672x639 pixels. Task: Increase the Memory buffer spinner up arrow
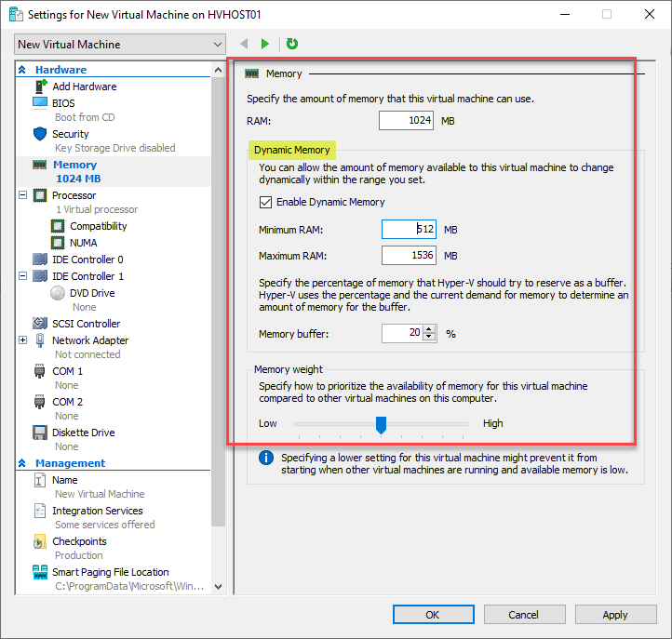(428, 329)
